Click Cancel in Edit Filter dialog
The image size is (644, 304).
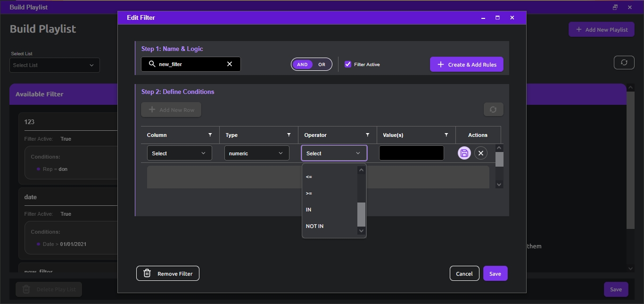click(x=464, y=273)
